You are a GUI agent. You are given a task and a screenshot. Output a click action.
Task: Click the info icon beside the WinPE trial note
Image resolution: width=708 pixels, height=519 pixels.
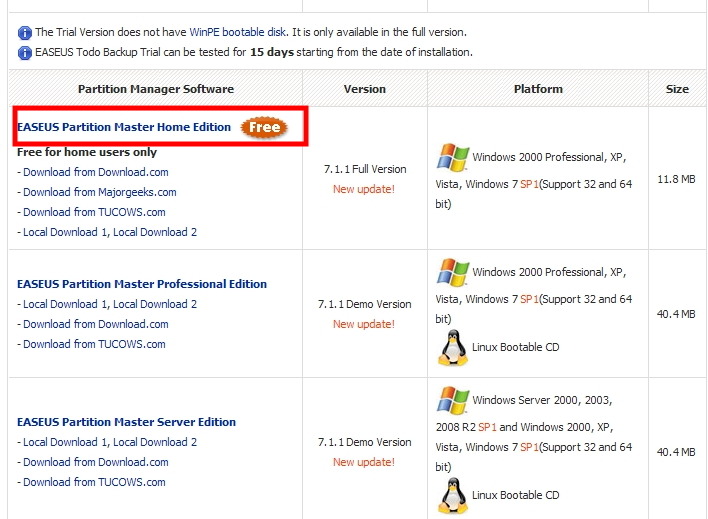tap(25, 33)
